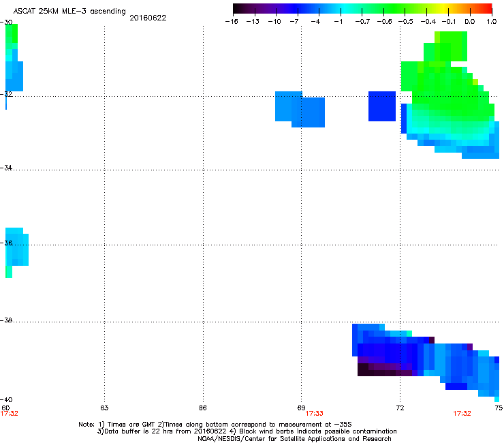Viewport: 504px width, 443px height.
Task: Click the red 17:32 time near longitude 74
Action: tap(462, 414)
